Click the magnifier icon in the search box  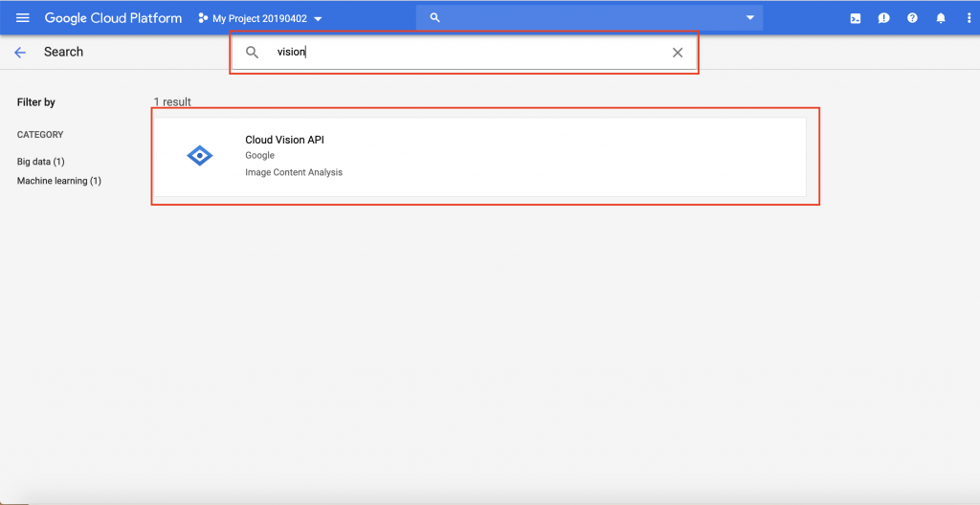click(x=252, y=53)
